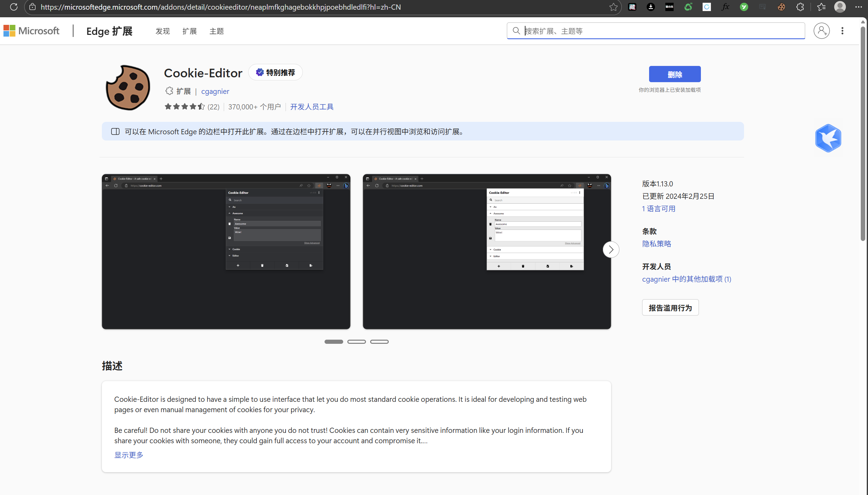Select the first carousel indicator

(334, 342)
